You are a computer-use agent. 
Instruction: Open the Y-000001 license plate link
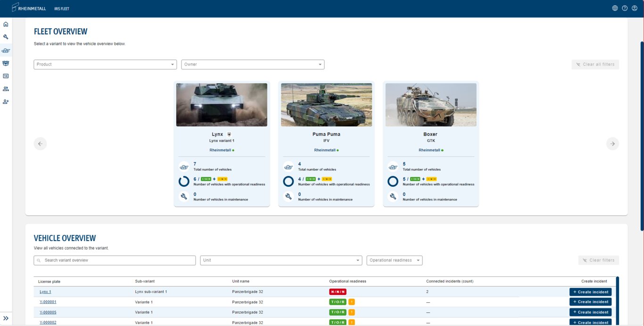(48, 302)
